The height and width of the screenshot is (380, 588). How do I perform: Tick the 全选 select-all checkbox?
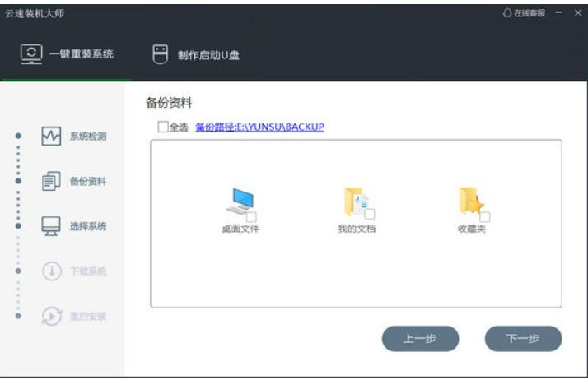[163, 127]
